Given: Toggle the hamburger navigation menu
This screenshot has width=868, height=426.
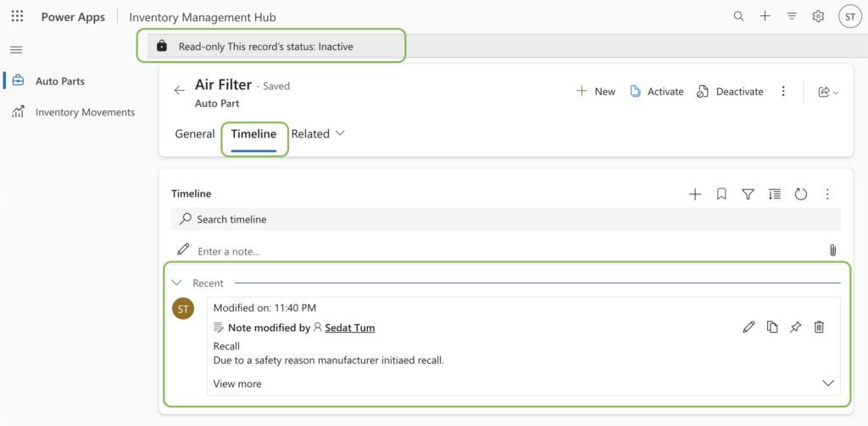Looking at the screenshot, I should click(x=16, y=50).
